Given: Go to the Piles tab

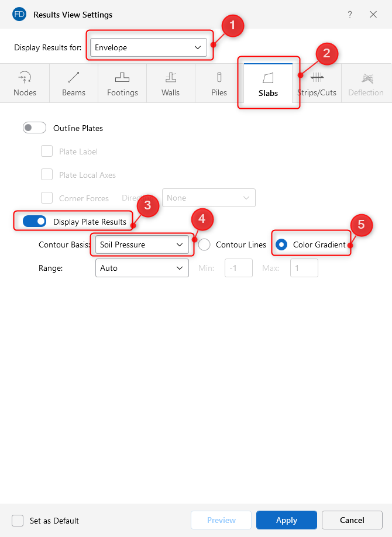Looking at the screenshot, I should click(x=219, y=83).
